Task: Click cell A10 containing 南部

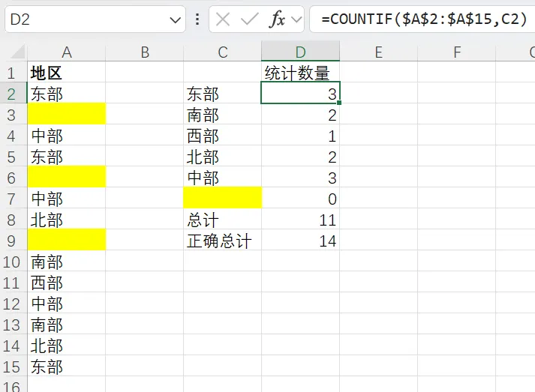Action: [67, 262]
